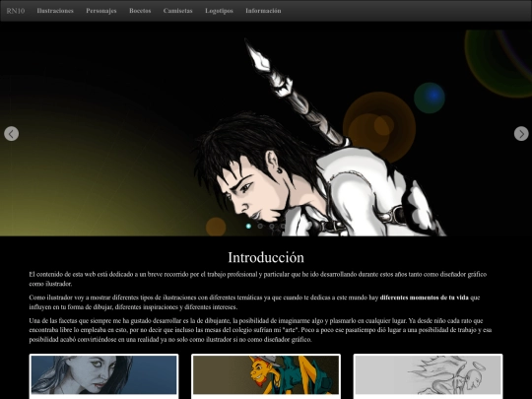Open the blue woman portrait thumbnail
This screenshot has height=399, width=532.
tap(103, 376)
